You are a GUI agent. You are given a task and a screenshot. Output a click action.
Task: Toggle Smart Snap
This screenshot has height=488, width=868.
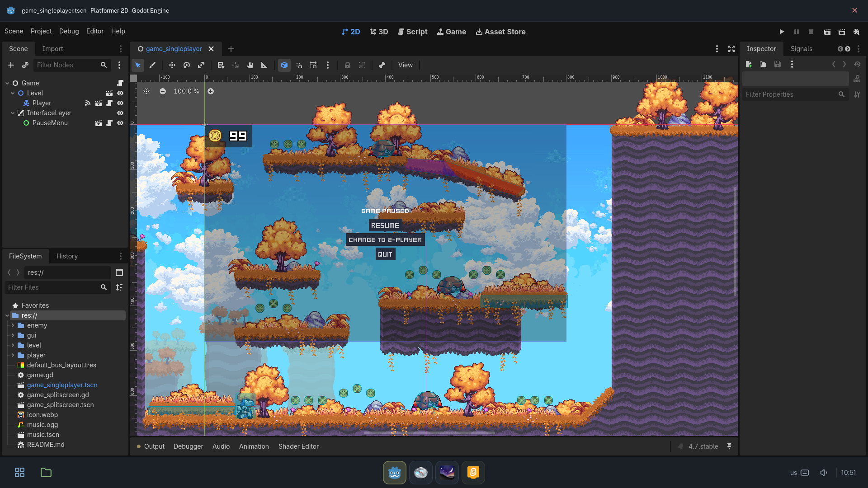(x=299, y=65)
